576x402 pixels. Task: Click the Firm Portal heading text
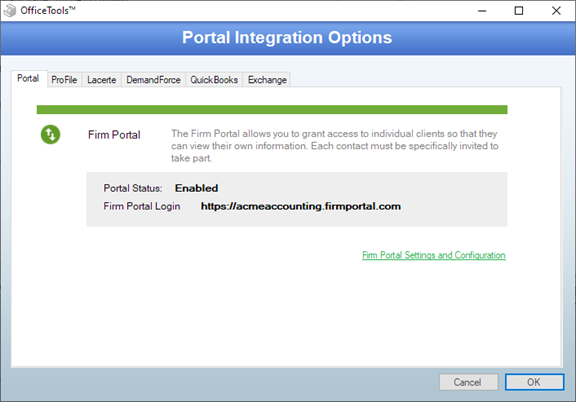[x=114, y=135]
